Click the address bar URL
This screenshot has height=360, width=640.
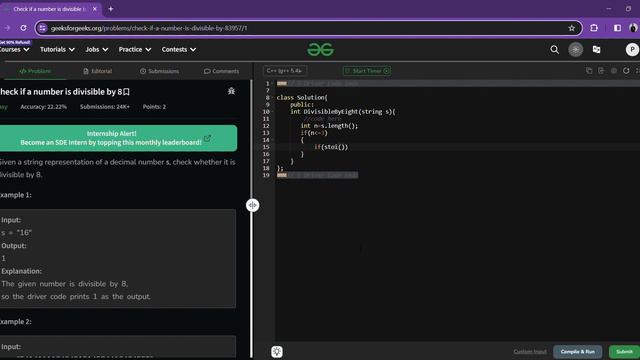pos(149,28)
